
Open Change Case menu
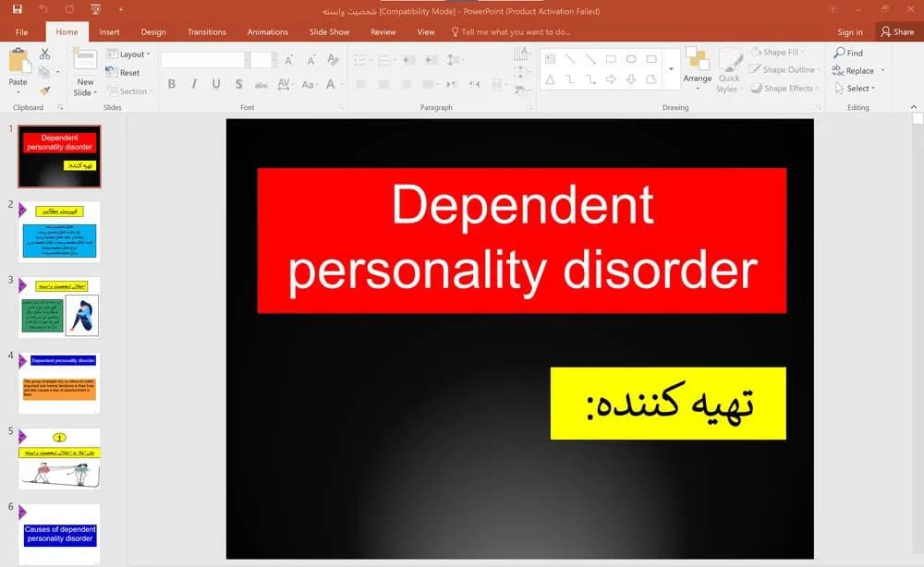tap(309, 85)
